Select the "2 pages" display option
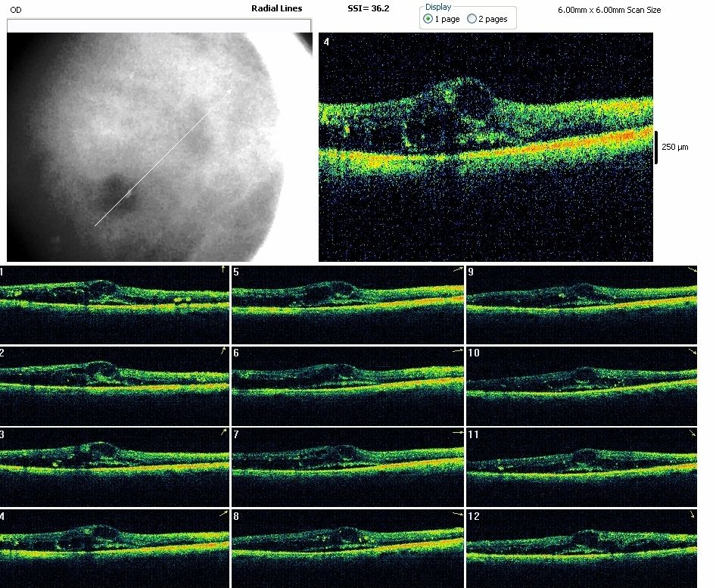 click(472, 19)
